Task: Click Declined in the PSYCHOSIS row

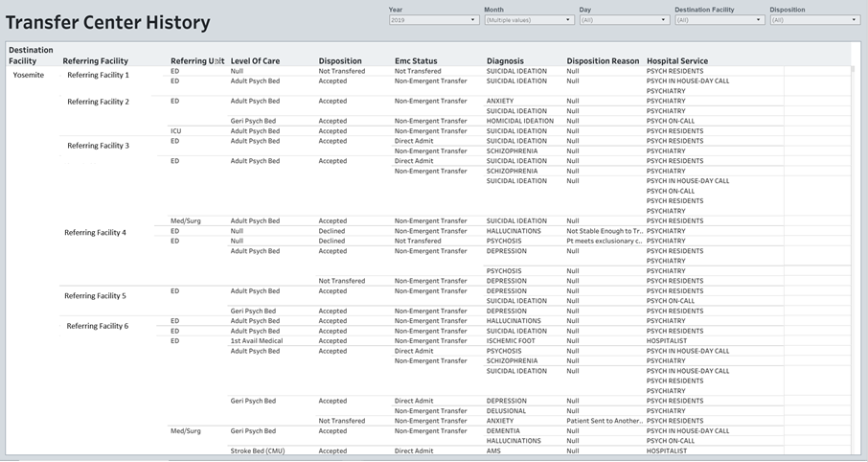Action: tap(331, 241)
